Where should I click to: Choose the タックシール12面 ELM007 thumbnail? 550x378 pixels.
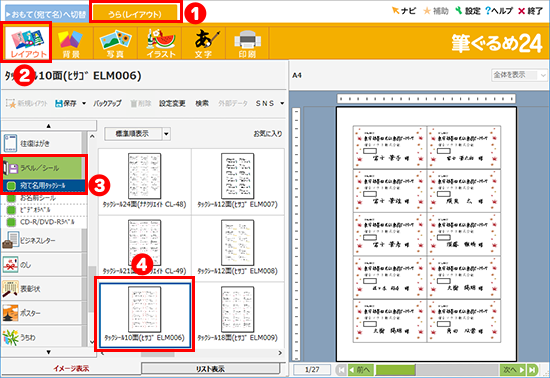[x=238, y=181]
